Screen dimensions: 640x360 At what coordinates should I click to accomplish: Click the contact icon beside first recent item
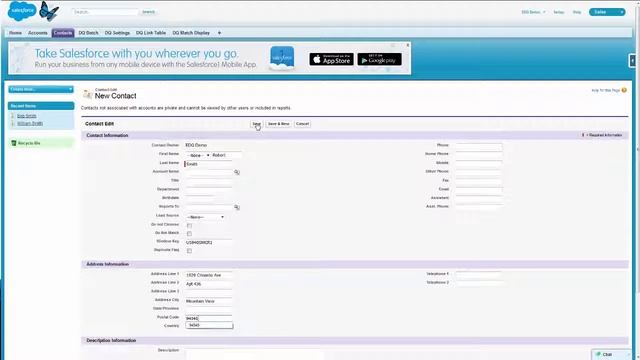tap(13, 116)
